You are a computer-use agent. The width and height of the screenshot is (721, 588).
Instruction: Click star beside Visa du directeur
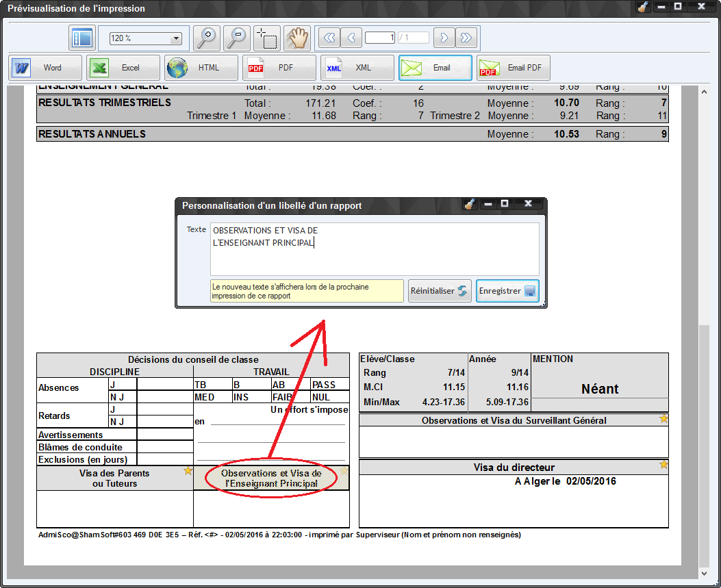pos(663,465)
